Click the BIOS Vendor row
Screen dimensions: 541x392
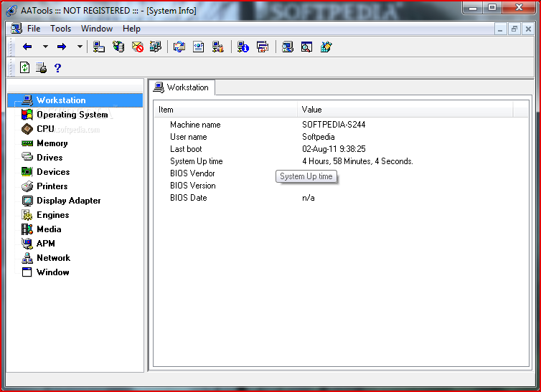(341, 173)
